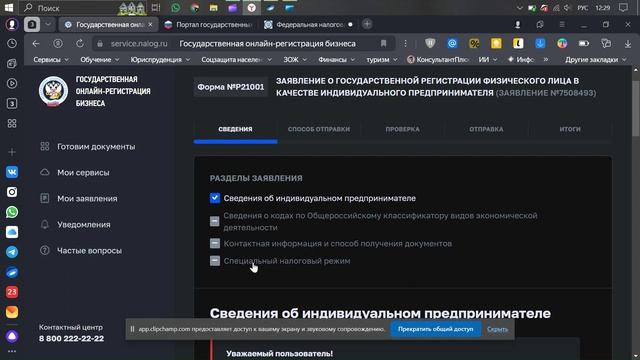Click the phone number '8 800 222-22-22'
Viewport: 640px width, 360px height.
(71, 338)
